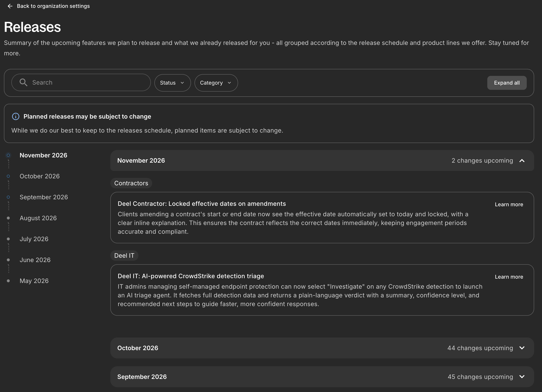Screen dimensions: 542x392
Task: Expand the September 2026 section chevron
Action: [x=522, y=377]
